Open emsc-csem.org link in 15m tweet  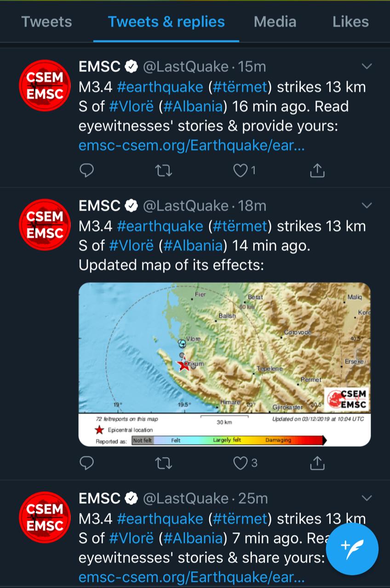(192, 146)
